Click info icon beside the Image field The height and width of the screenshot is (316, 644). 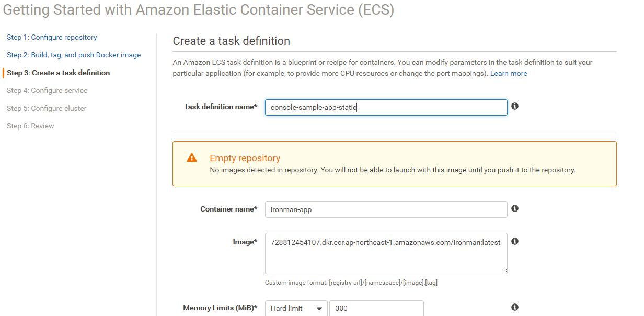(515, 241)
